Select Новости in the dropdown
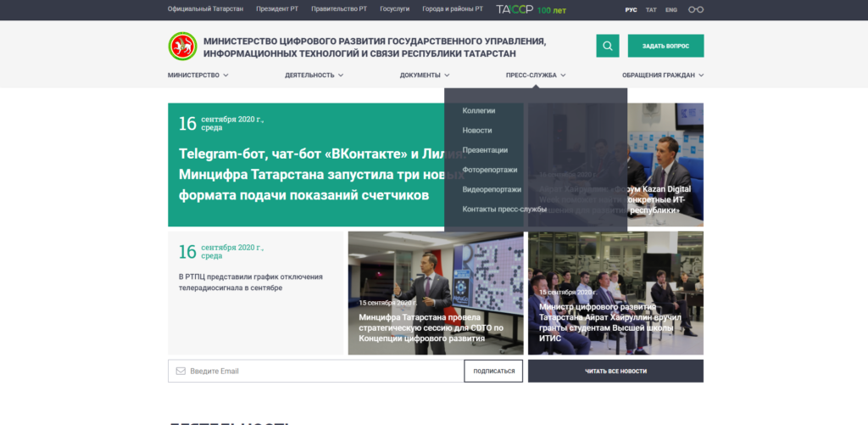Image resolution: width=868 pixels, height=425 pixels. (x=477, y=131)
